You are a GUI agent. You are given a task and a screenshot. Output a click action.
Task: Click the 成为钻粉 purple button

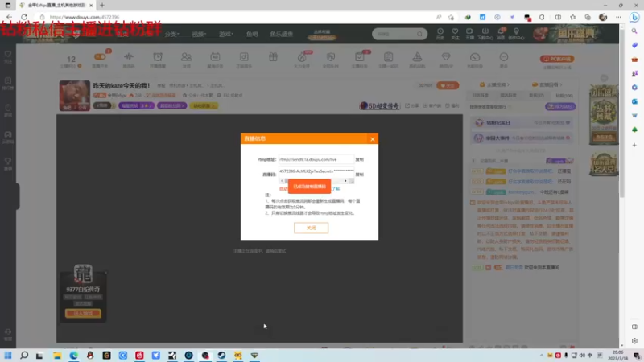pyautogui.click(x=560, y=107)
